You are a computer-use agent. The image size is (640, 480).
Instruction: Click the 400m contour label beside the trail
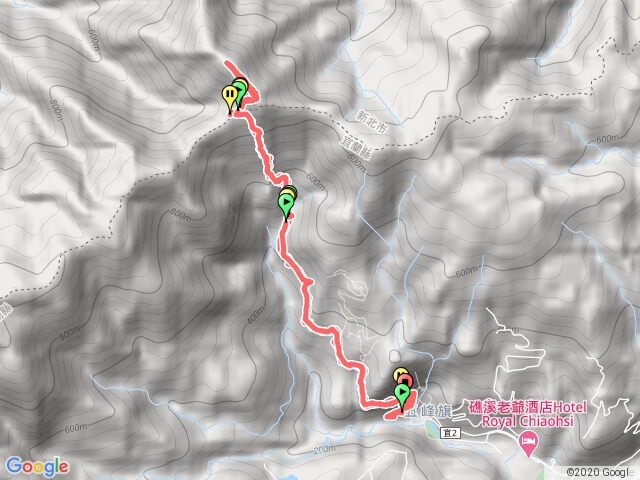(256, 315)
